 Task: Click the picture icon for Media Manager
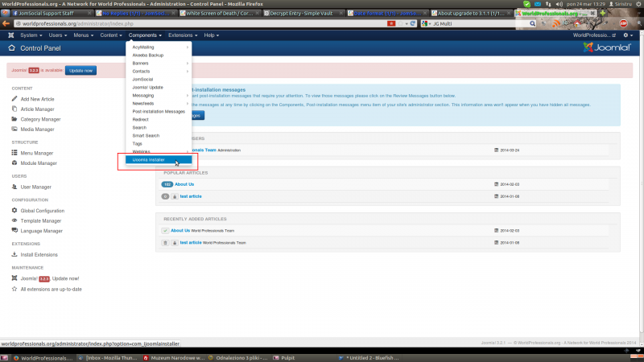pos(14,129)
